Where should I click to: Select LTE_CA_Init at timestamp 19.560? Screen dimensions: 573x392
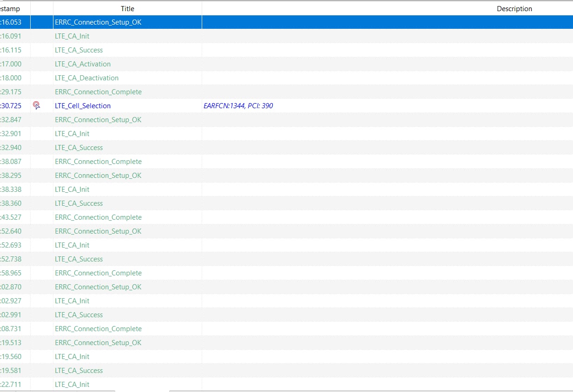(72, 356)
